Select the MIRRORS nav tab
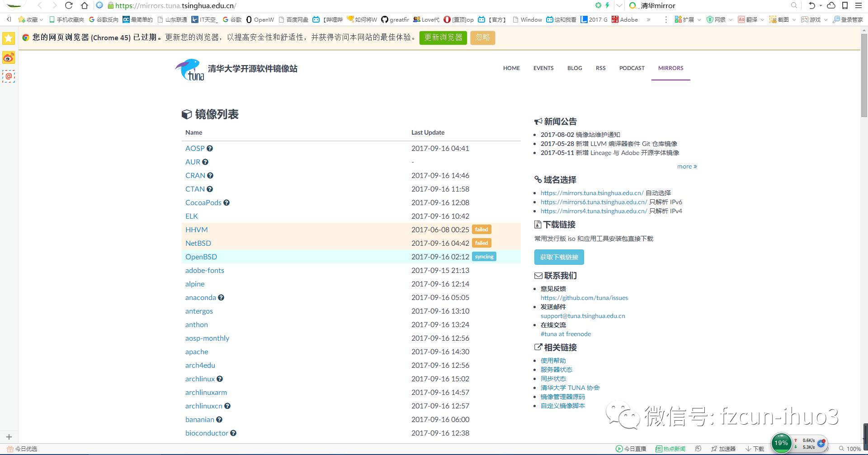Viewport: 868px width, 455px height. 671,68
